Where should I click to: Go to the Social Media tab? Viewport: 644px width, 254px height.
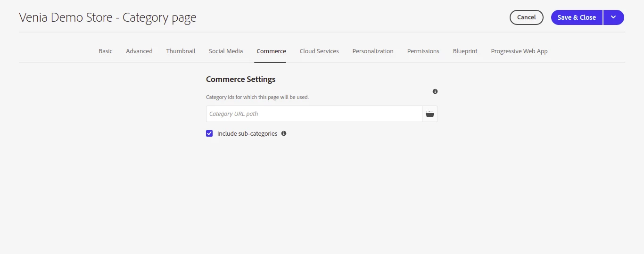[226, 51]
